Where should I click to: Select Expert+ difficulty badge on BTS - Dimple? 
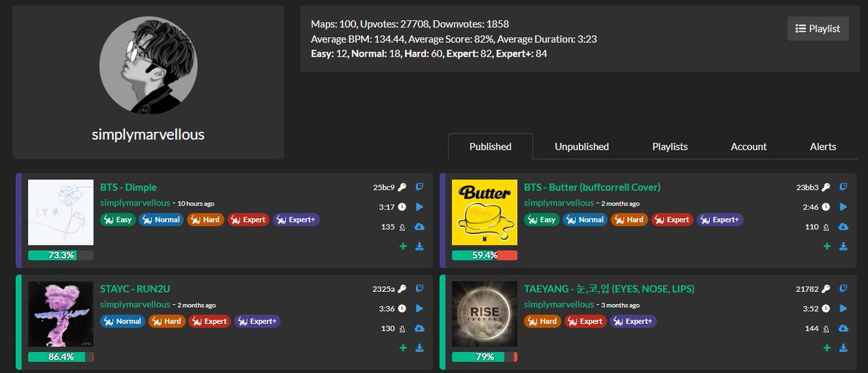click(x=297, y=219)
